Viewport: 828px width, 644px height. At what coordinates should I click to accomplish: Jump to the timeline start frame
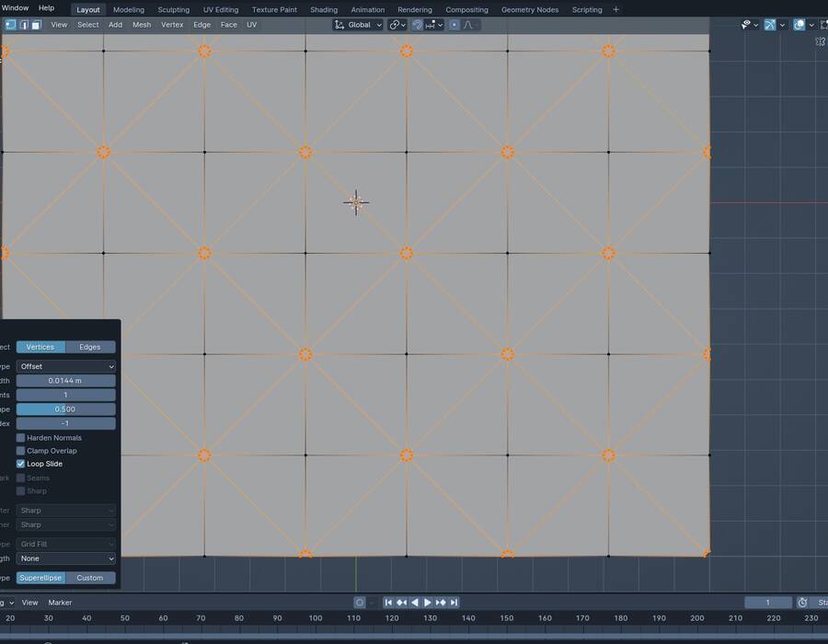tap(388, 603)
